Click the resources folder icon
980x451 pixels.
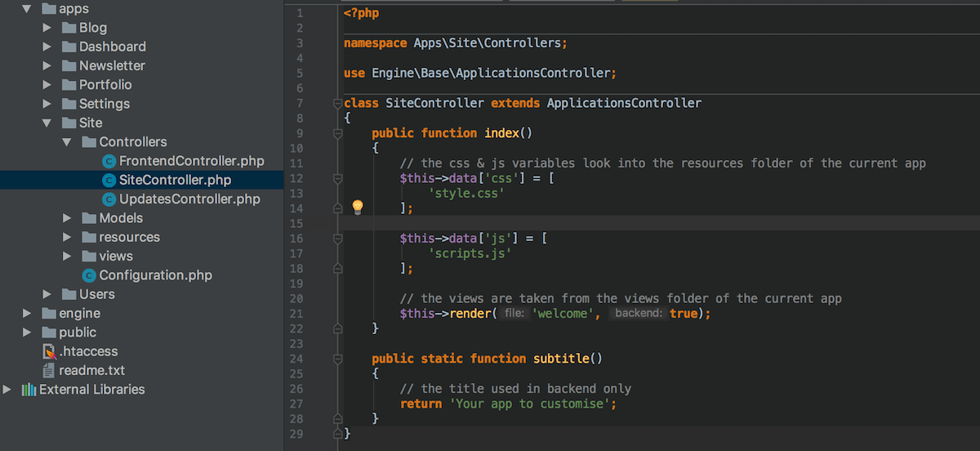coord(88,237)
